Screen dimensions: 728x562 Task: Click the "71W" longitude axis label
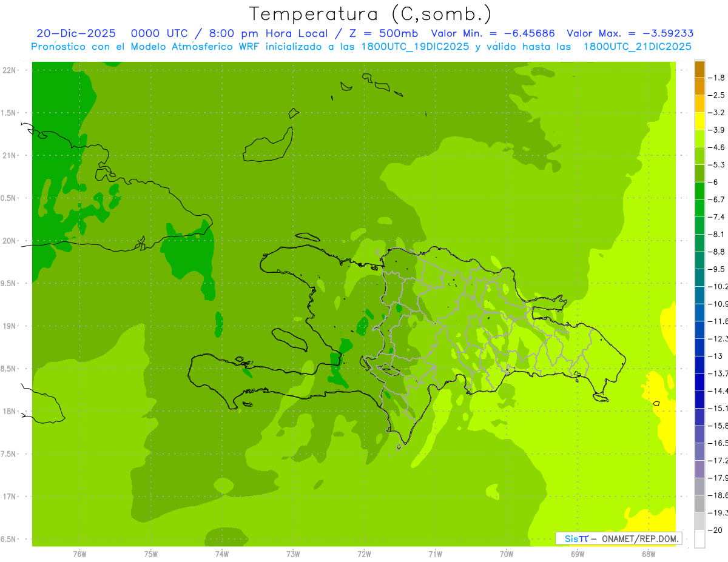tap(435, 553)
